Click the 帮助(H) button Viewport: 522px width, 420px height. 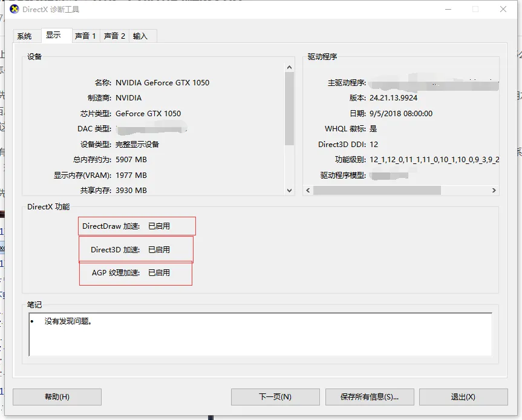coord(56,396)
